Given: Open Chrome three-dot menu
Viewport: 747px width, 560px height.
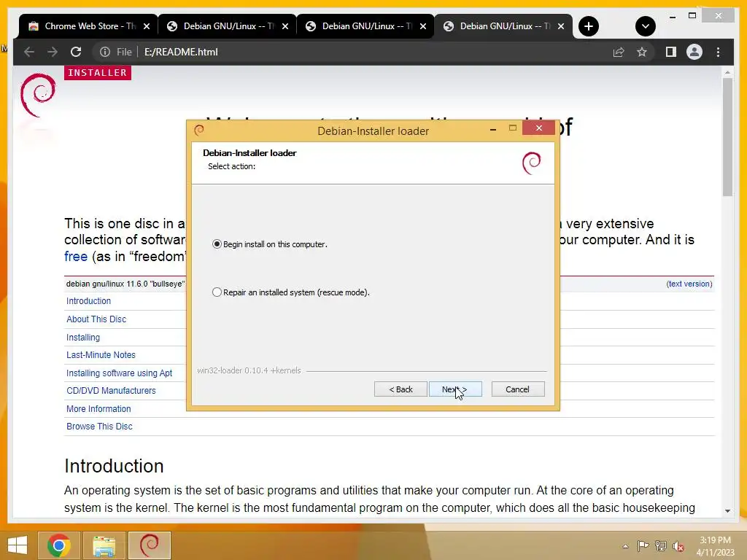Looking at the screenshot, I should click(718, 52).
